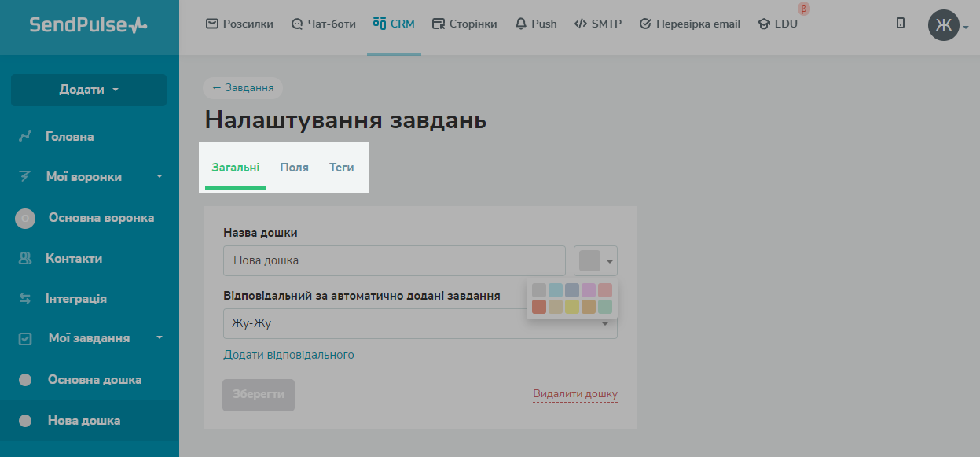Click the Головна chart icon in sidebar
The width and height of the screenshot is (980, 457).
click(x=25, y=136)
